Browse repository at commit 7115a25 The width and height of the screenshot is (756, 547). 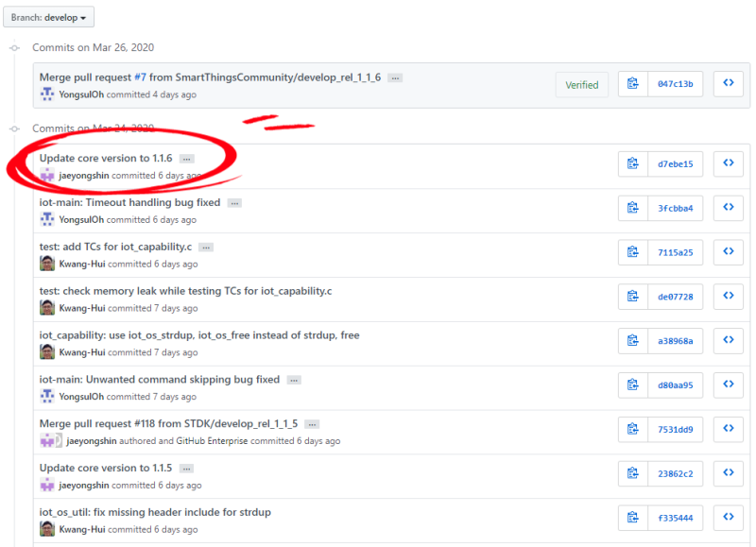[729, 252]
